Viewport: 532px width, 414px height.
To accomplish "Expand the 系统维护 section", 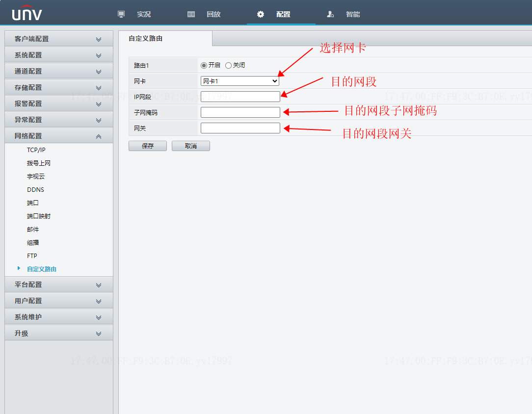I will click(59, 317).
